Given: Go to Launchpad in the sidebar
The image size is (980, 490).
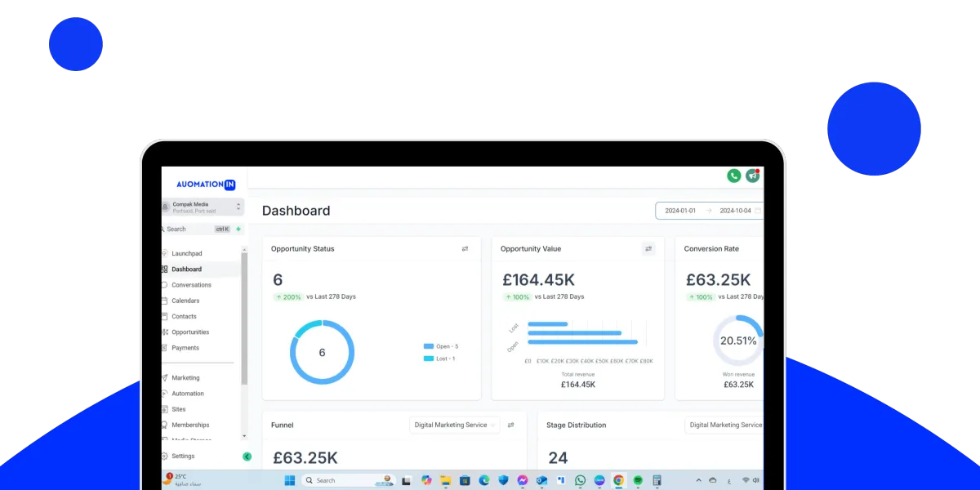Looking at the screenshot, I should click(x=187, y=253).
